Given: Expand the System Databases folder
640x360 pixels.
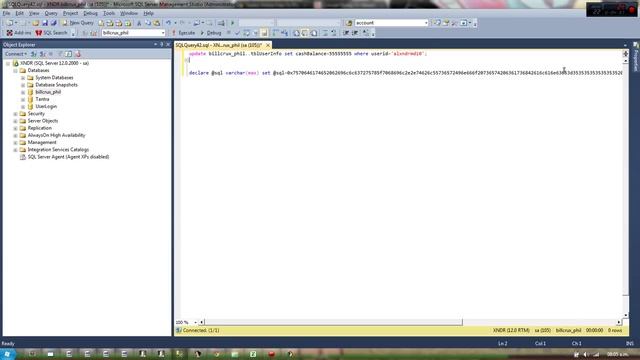Looking at the screenshot, I should point(23,78).
